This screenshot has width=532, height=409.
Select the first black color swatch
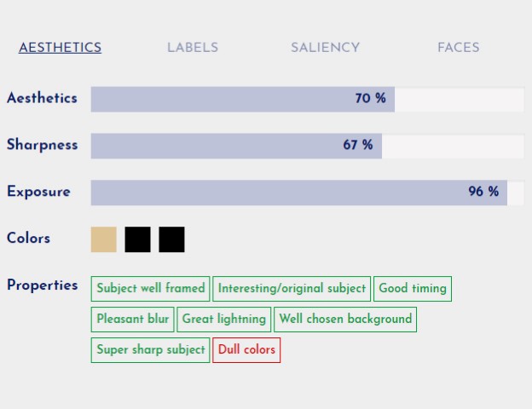(x=137, y=239)
